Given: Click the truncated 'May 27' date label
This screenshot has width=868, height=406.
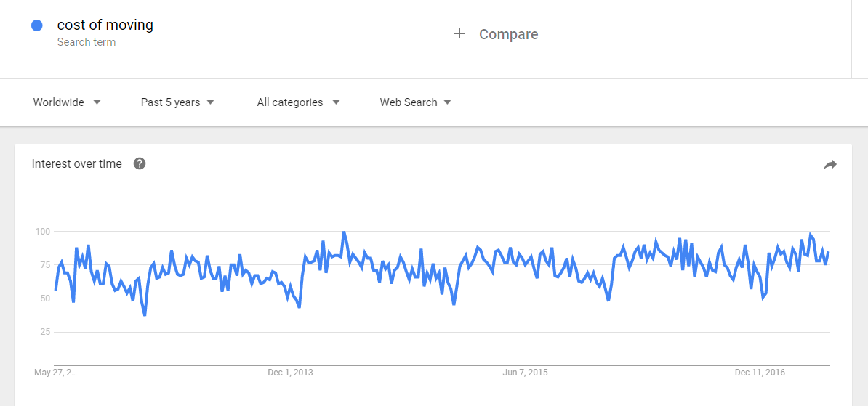Looking at the screenshot, I should tap(55, 373).
